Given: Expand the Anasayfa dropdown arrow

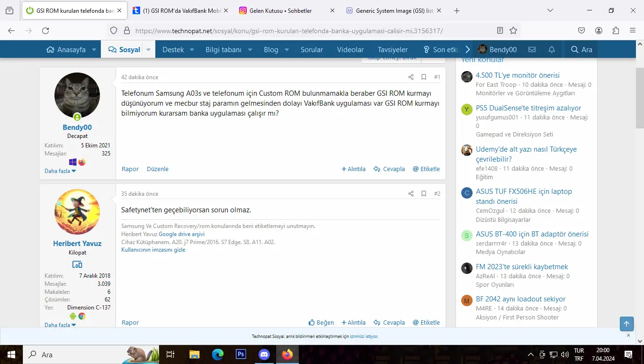Looking at the screenshot, I should click(94, 49).
